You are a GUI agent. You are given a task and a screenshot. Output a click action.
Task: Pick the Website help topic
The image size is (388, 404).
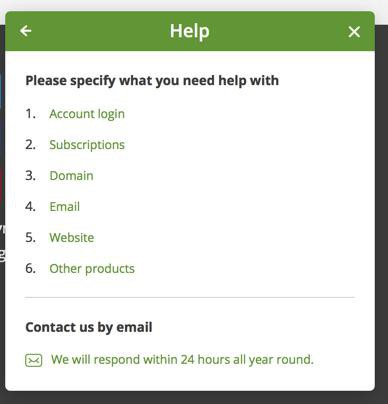tap(72, 238)
